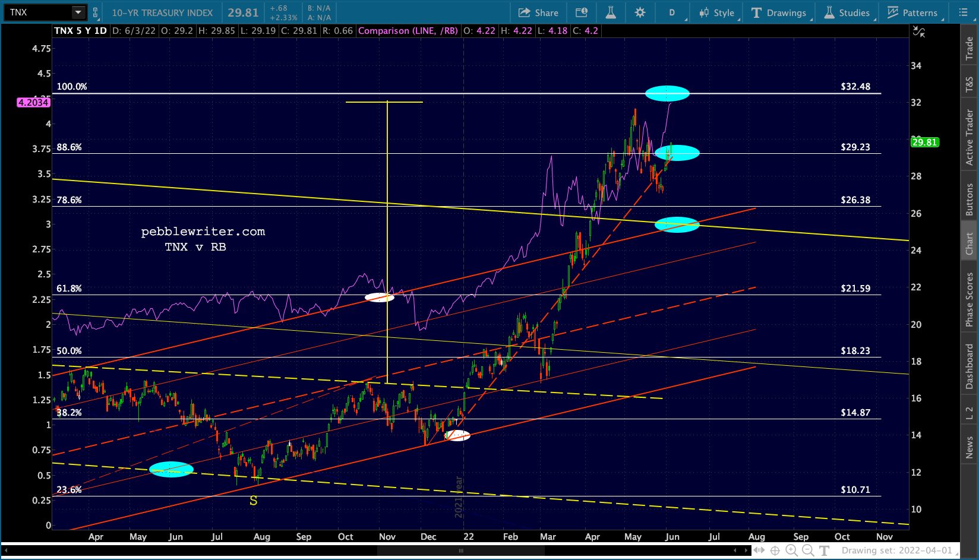Open the Style dropdown menu
The width and height of the screenshot is (979, 560).
(718, 12)
